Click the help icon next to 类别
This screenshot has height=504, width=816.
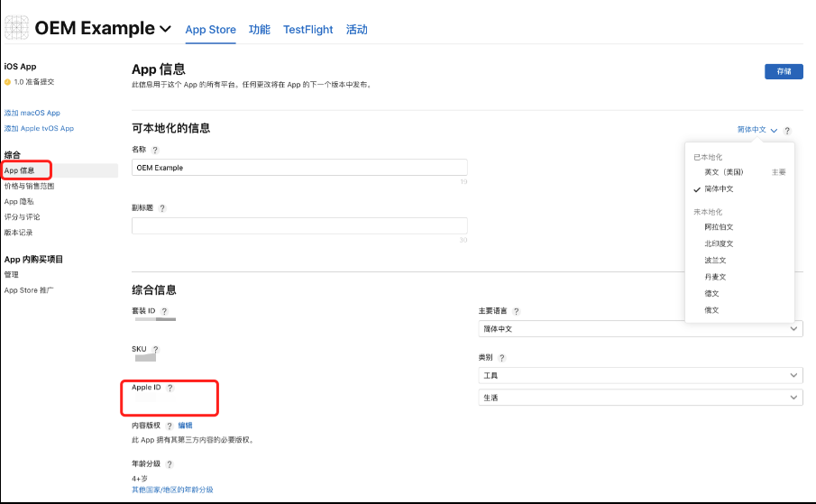[x=501, y=358]
